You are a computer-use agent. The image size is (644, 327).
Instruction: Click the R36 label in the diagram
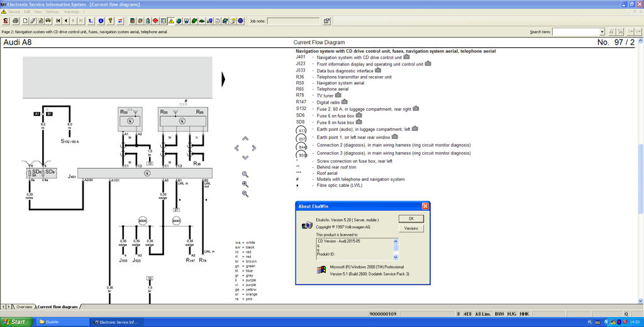pos(197,163)
